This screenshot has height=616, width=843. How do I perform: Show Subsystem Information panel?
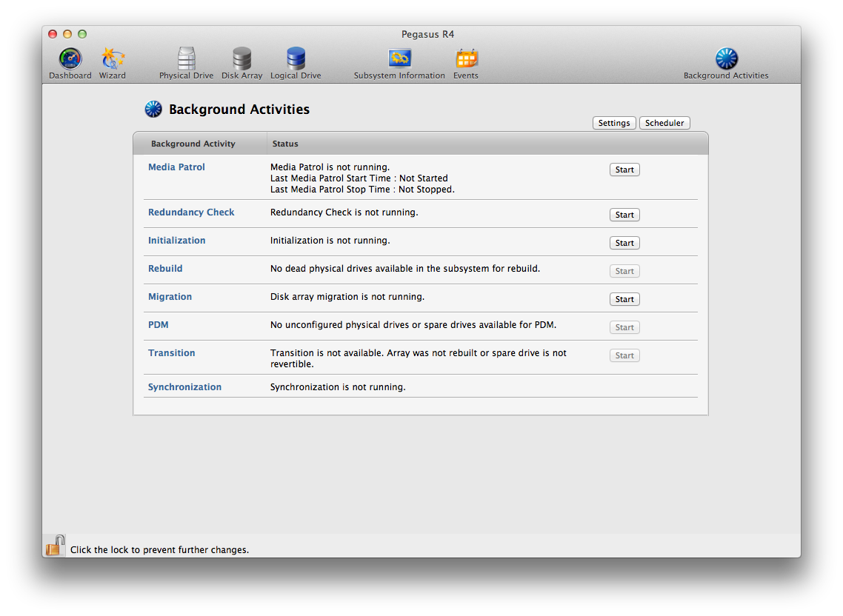tap(399, 59)
